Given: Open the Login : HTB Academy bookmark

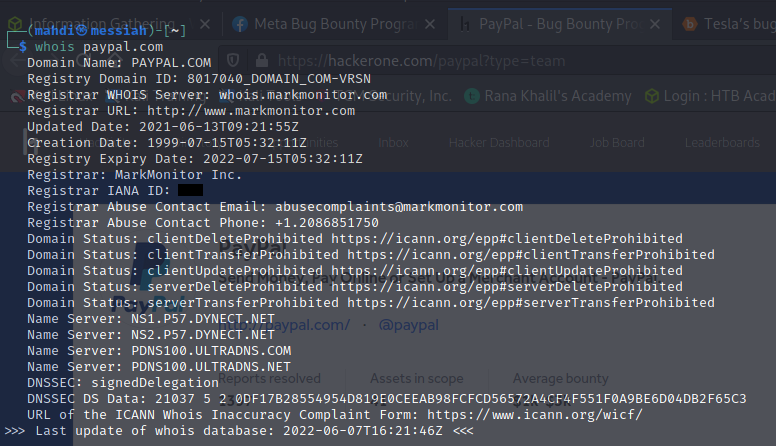Looking at the screenshot, I should (710, 96).
